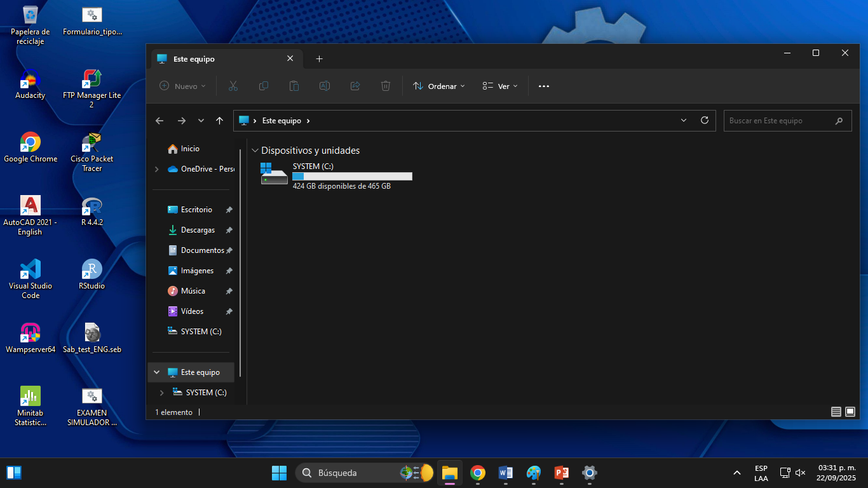
Task: Switch to large thumbnails view icon
Action: [850, 412]
